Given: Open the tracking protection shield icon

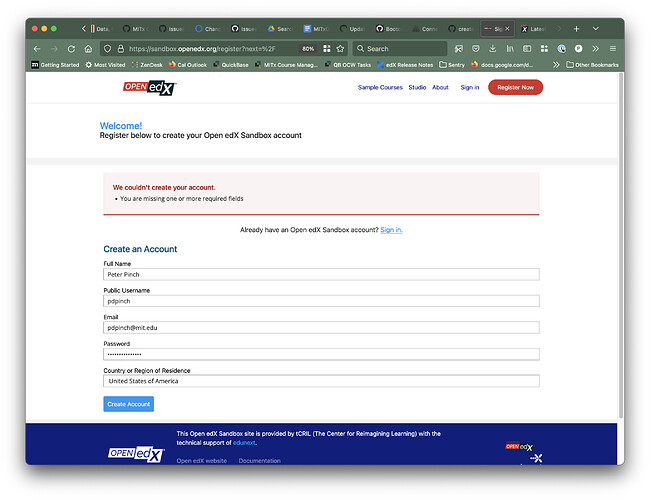Looking at the screenshot, I should (108, 49).
